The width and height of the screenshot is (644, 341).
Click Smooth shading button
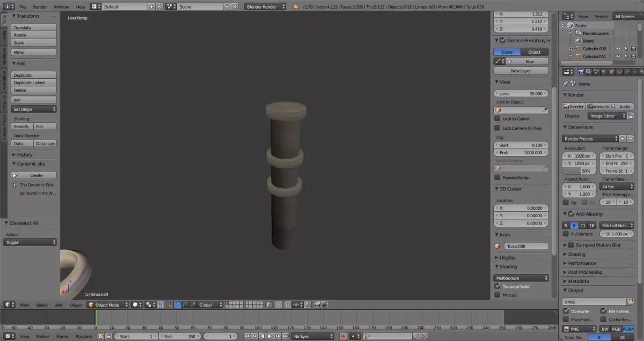click(x=23, y=127)
